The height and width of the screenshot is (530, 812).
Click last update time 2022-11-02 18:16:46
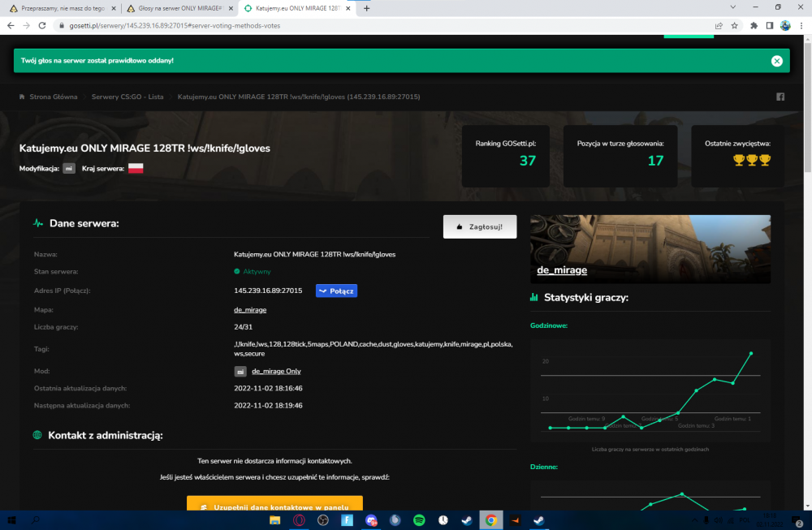[268, 388]
